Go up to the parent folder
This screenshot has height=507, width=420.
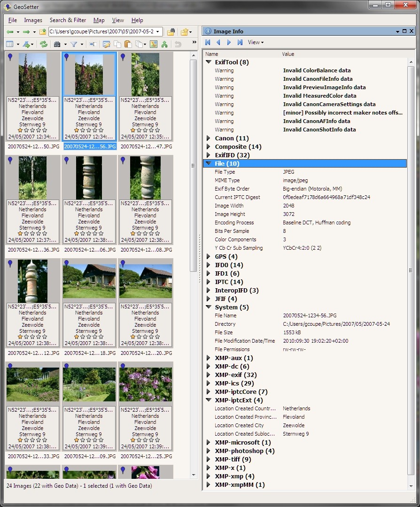[x=43, y=32]
